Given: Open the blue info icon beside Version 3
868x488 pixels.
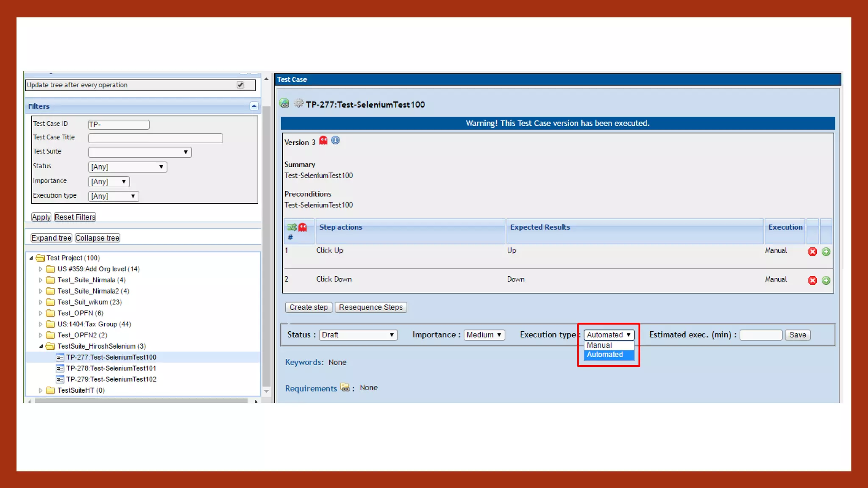Looking at the screenshot, I should pos(335,141).
